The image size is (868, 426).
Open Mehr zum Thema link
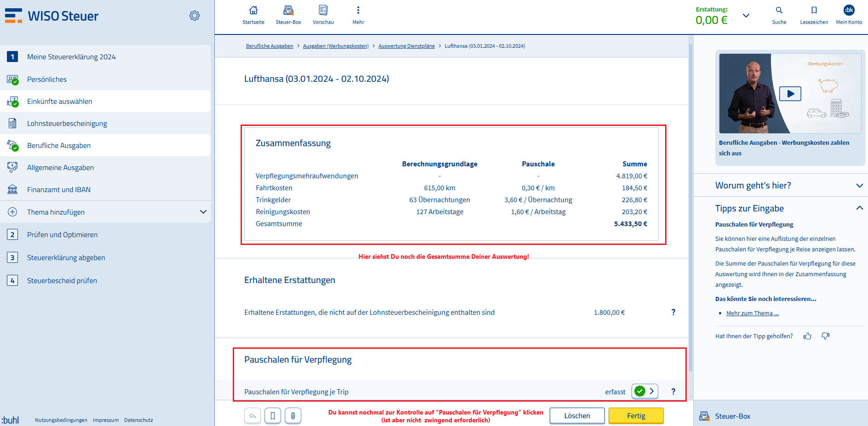(753, 313)
